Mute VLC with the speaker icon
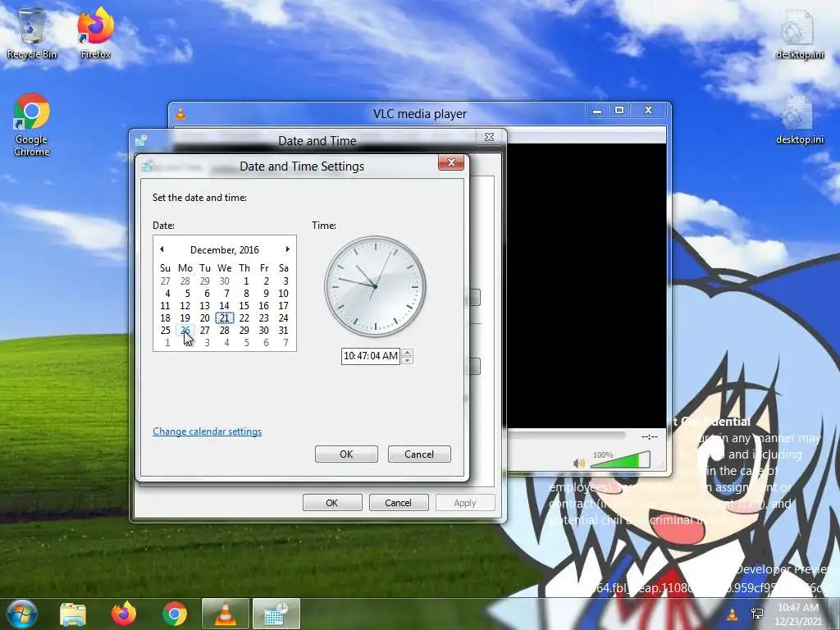 (x=578, y=463)
